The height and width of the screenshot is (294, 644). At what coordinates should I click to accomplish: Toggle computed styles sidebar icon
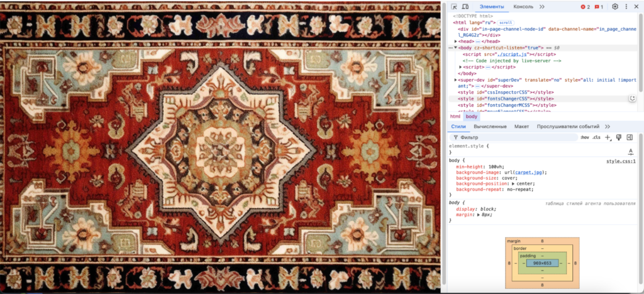click(629, 138)
